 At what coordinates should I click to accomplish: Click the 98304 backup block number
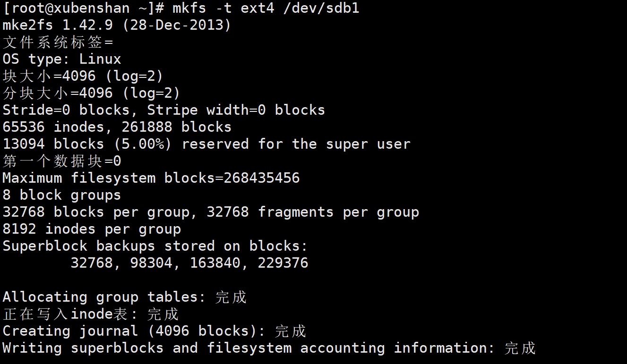pyautogui.click(x=151, y=263)
